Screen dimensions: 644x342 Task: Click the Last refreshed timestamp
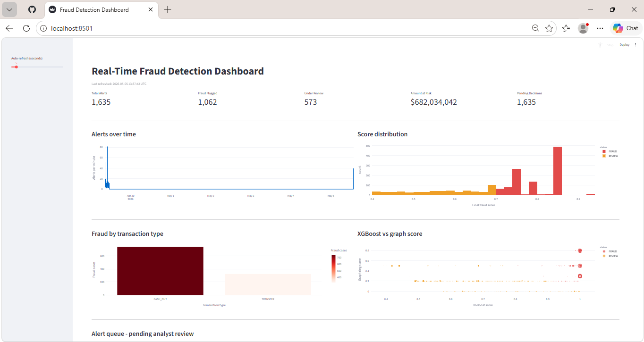(x=119, y=84)
